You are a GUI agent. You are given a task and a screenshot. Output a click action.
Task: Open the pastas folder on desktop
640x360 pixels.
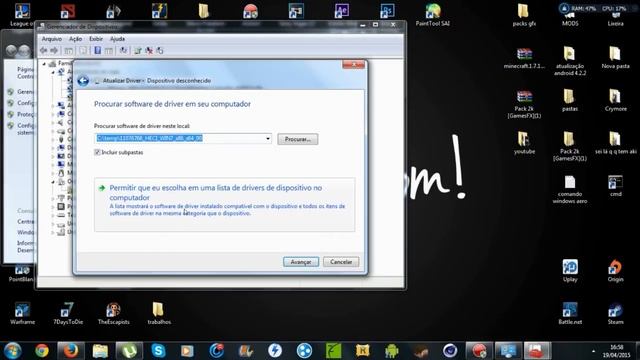point(570,100)
